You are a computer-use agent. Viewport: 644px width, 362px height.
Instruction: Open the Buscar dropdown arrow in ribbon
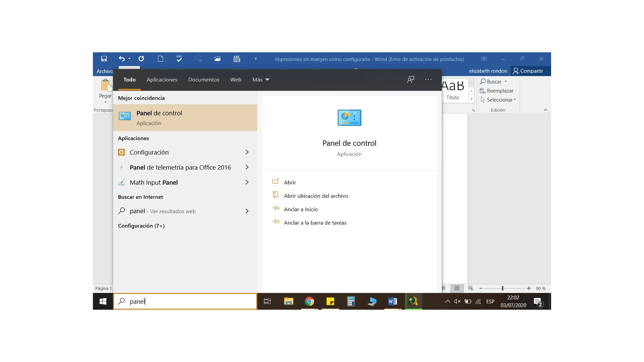coord(506,82)
